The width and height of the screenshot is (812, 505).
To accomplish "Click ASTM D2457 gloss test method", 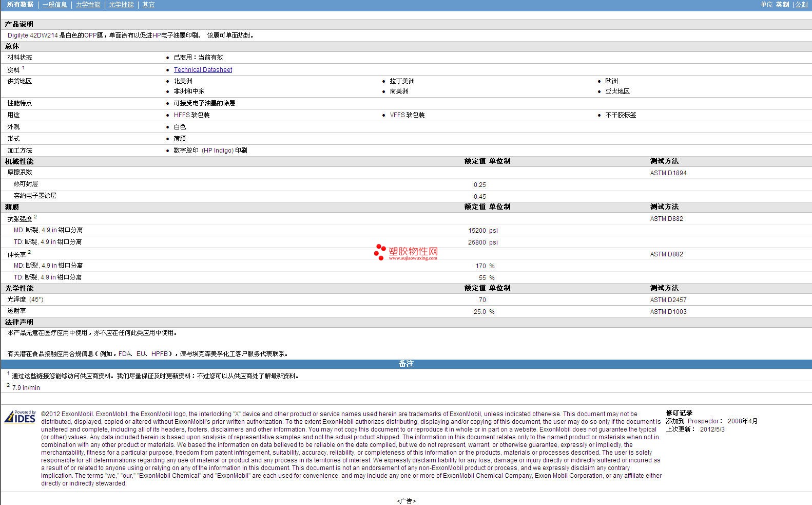I will 668,300.
